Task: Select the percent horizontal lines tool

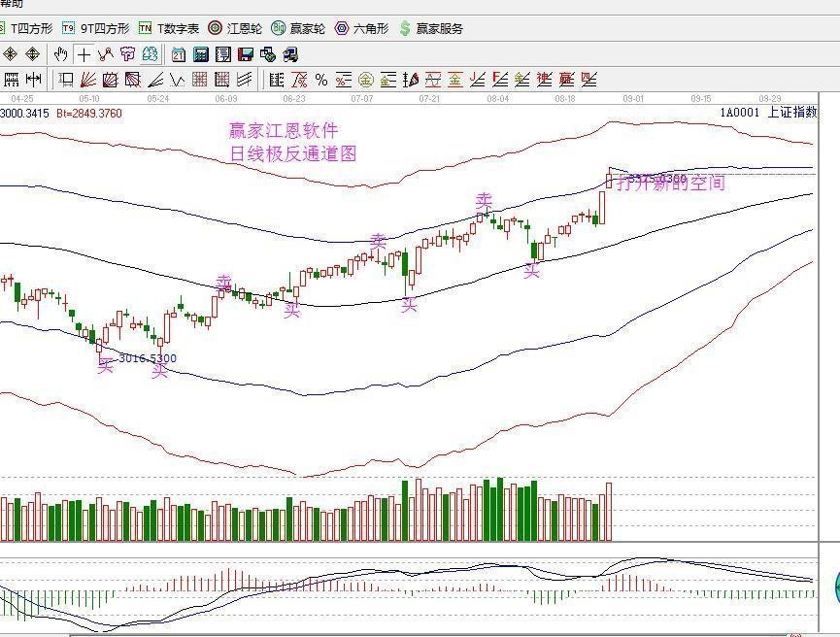Action: pyautogui.click(x=344, y=81)
